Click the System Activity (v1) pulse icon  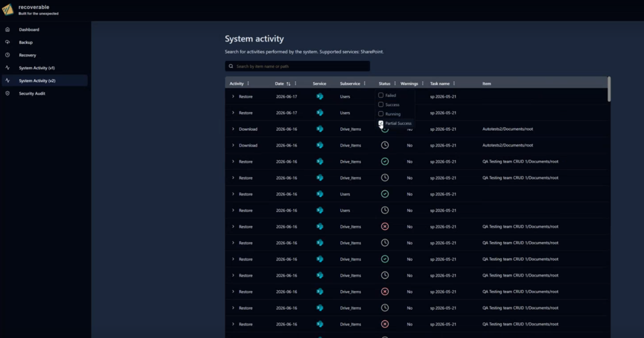pyautogui.click(x=8, y=68)
